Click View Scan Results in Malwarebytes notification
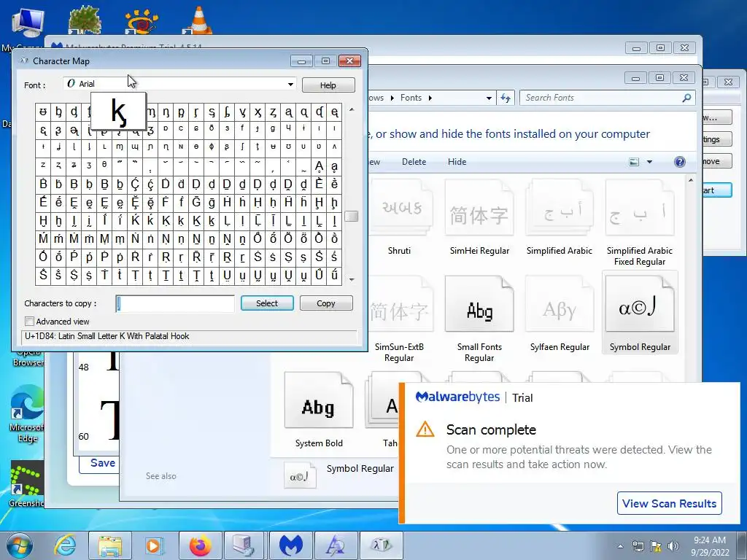Image resolution: width=747 pixels, height=560 pixels. point(670,503)
